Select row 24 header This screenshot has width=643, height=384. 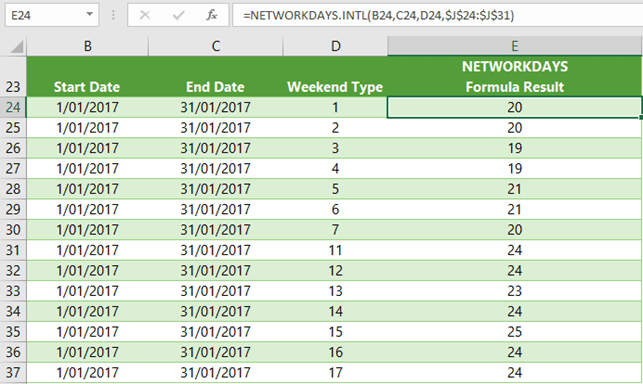point(13,107)
